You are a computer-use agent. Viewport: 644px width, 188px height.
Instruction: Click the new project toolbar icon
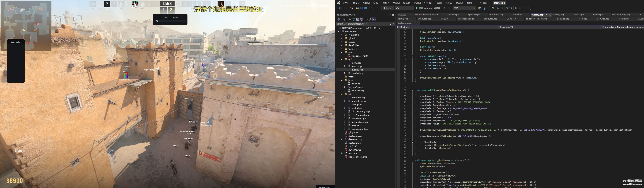(x=352, y=8)
